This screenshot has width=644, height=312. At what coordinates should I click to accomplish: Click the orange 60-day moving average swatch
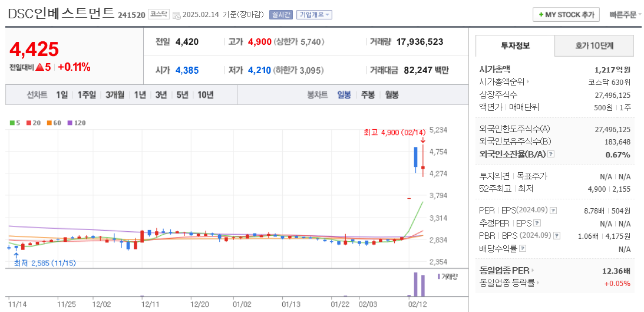pos(49,123)
